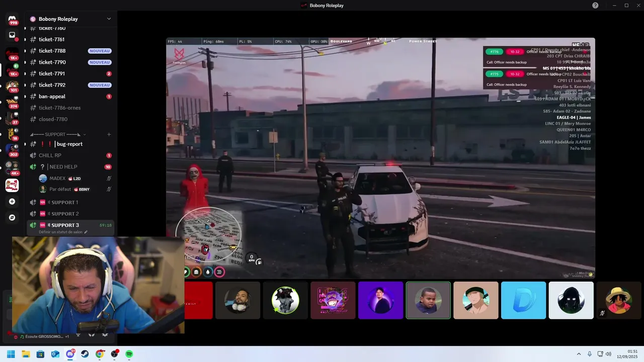Click the webcam overlay of the streamer
Screen dimensions: 644x362
[x=98, y=285]
